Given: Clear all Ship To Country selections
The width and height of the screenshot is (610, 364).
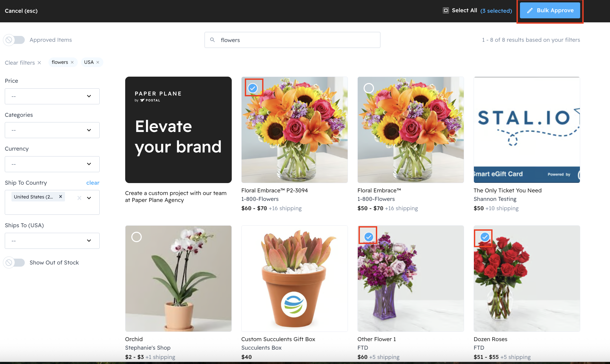Looking at the screenshot, I should coord(79,198).
